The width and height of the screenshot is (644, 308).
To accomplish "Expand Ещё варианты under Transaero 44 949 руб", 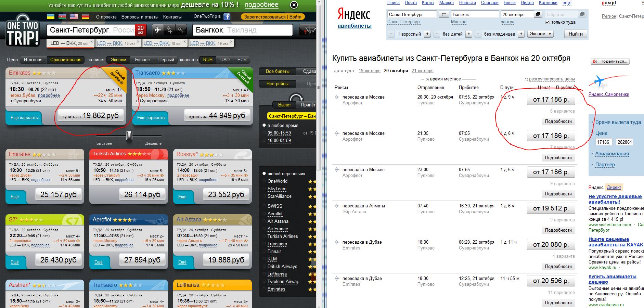I will coord(151,118).
